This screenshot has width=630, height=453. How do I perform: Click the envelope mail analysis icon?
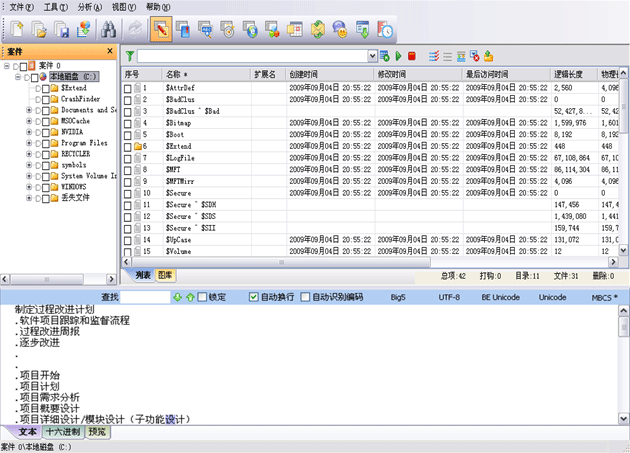[x=317, y=29]
